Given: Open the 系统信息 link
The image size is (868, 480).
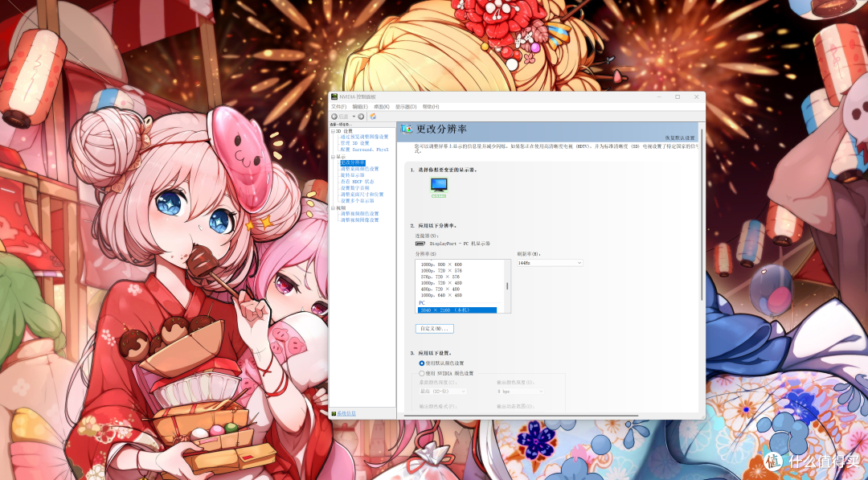Looking at the screenshot, I should coord(346,413).
